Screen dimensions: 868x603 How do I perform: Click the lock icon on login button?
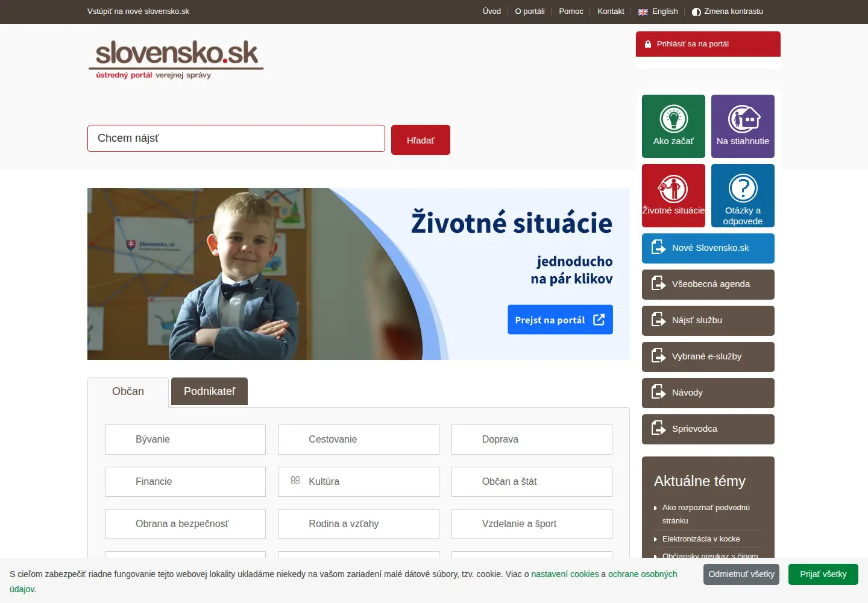point(648,44)
